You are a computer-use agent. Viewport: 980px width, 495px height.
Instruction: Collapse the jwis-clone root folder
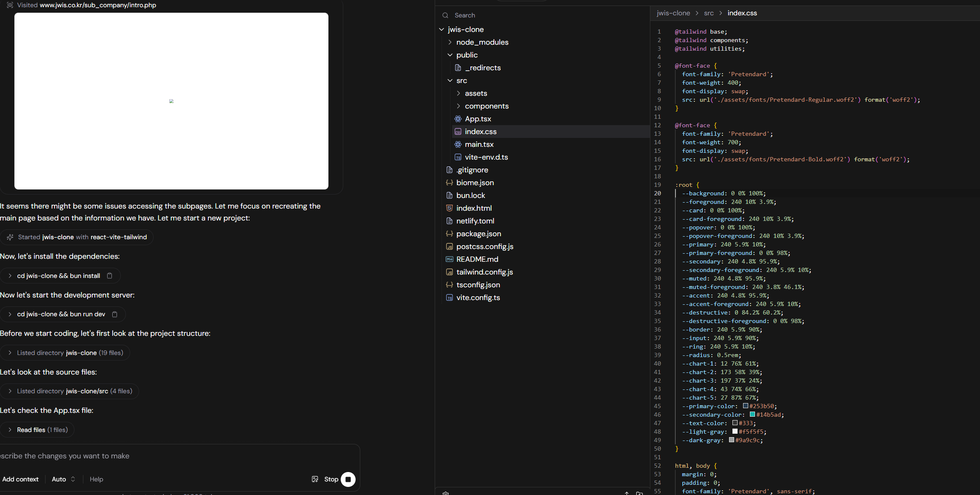click(442, 29)
